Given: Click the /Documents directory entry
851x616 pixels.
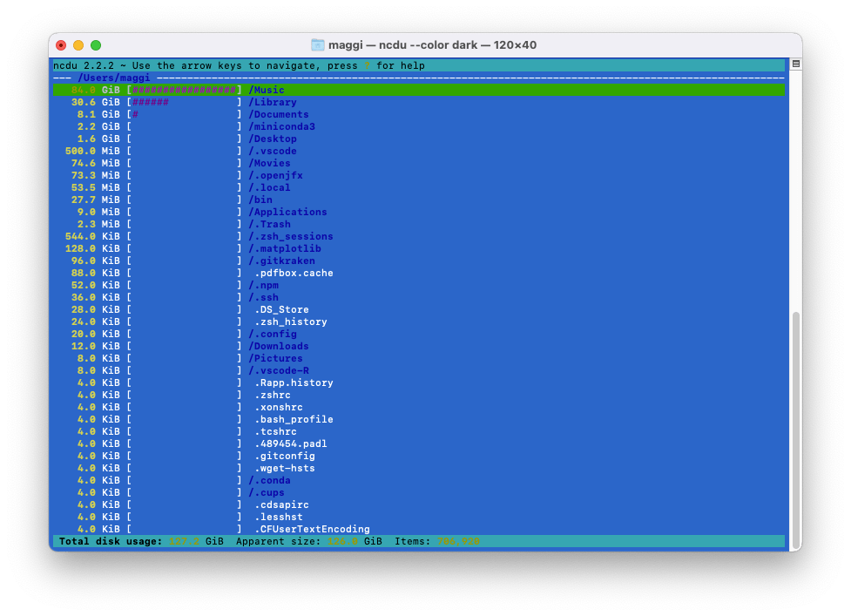Looking at the screenshot, I should 279,114.
